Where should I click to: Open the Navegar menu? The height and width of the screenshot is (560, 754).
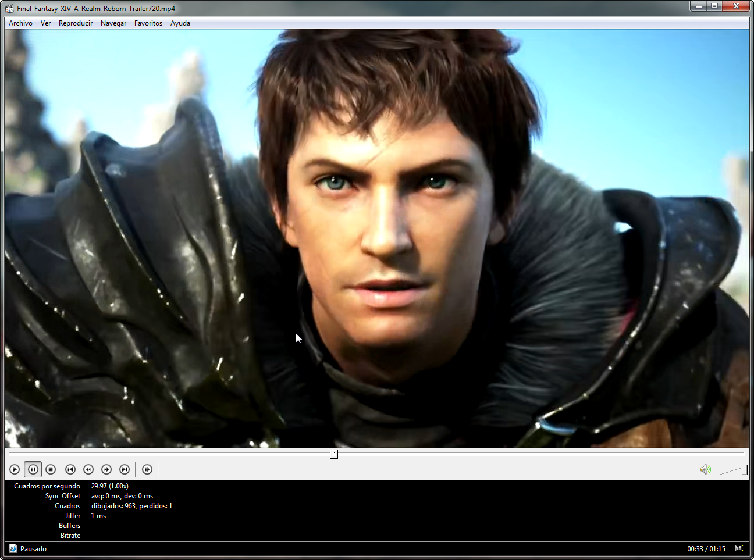[x=113, y=23]
